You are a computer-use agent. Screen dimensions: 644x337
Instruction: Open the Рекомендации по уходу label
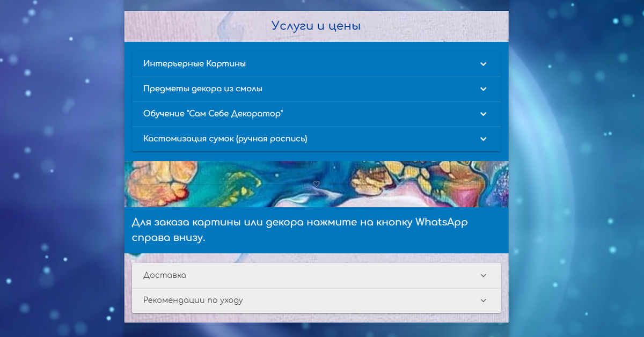[193, 301]
